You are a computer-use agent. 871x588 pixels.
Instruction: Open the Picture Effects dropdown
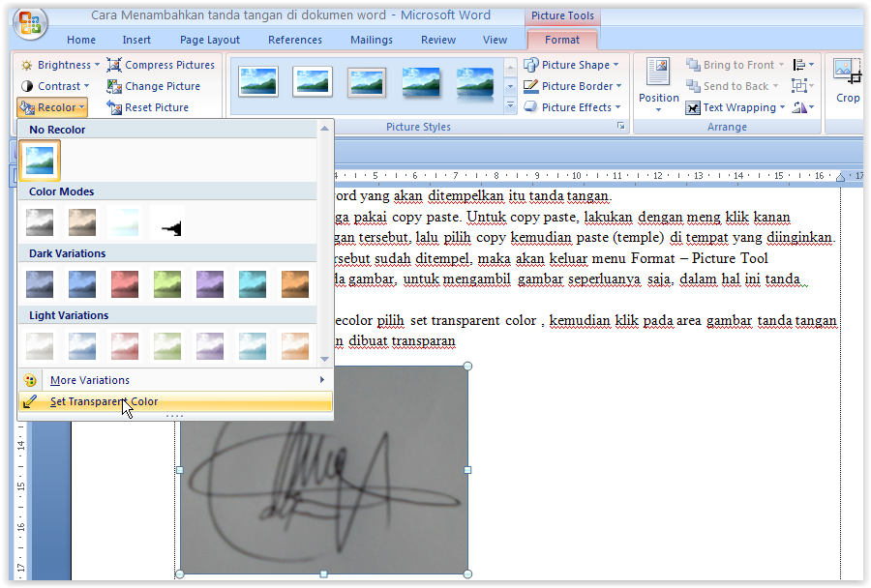(x=572, y=107)
